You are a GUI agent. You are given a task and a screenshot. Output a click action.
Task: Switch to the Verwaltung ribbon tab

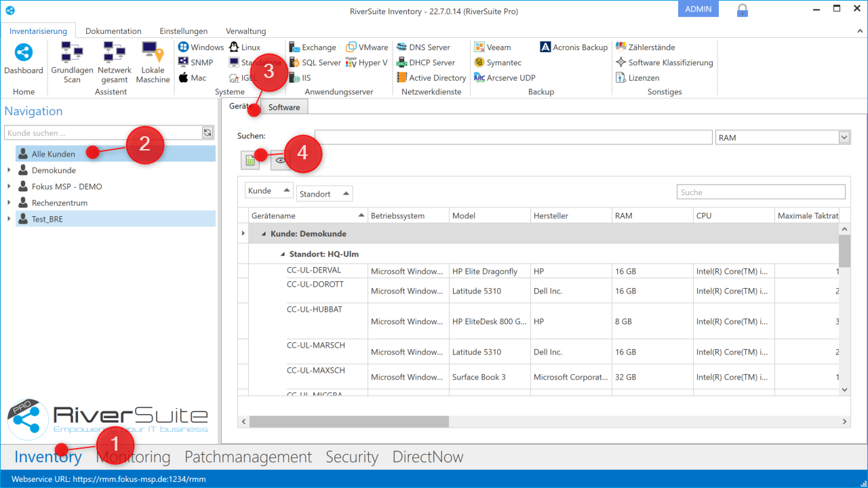coord(245,31)
